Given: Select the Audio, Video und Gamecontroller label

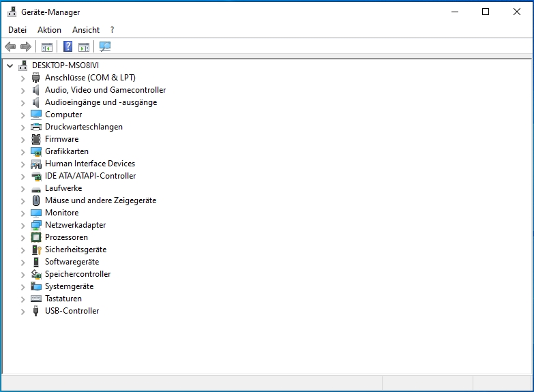Looking at the screenshot, I should click(105, 90).
